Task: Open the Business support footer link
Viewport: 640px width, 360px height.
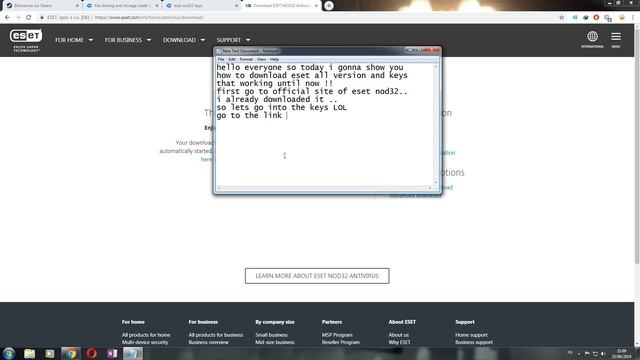Action: point(474,342)
